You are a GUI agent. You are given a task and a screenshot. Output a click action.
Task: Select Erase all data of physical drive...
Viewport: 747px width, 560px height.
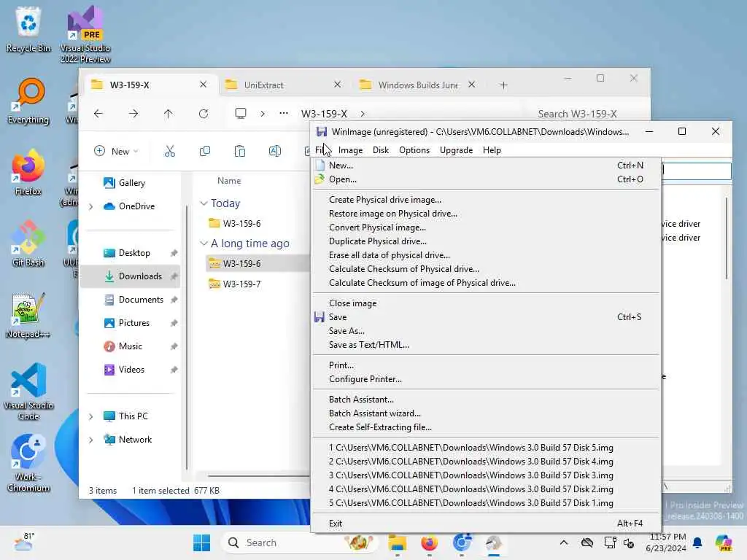[x=486, y=254]
